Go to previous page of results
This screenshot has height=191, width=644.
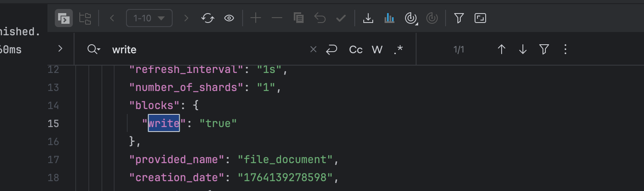pos(112,18)
